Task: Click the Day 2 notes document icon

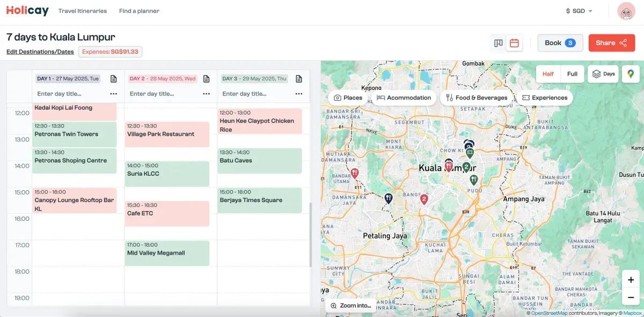Action: 206,79
